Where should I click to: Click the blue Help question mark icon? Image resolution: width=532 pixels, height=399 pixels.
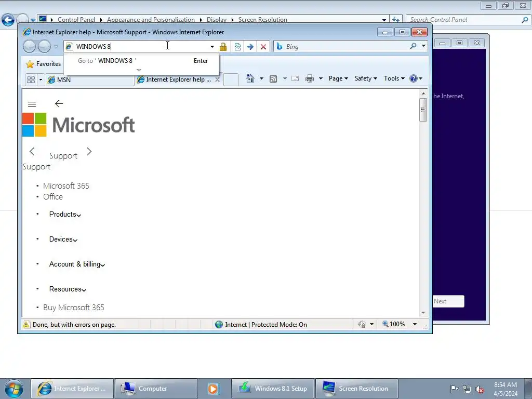[413, 78]
